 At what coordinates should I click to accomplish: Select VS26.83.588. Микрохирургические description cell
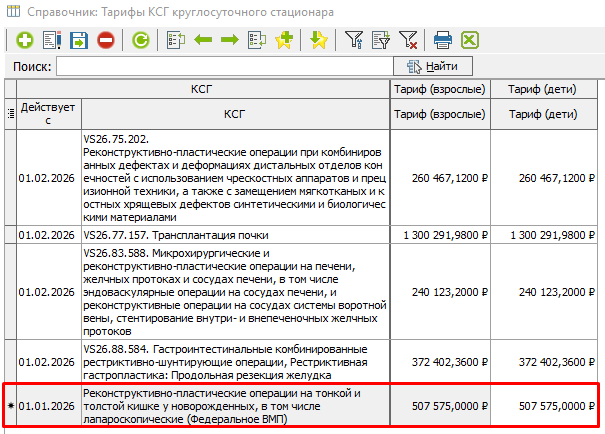pos(235,292)
